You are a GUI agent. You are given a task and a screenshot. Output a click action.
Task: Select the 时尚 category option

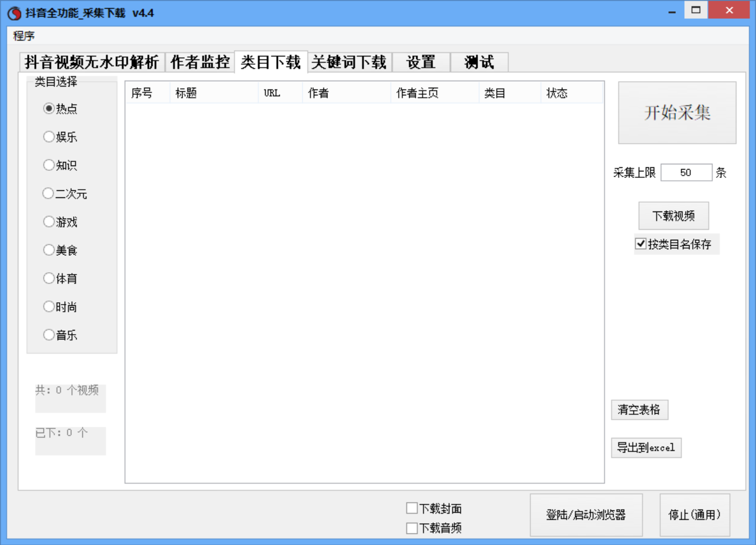tap(61, 306)
